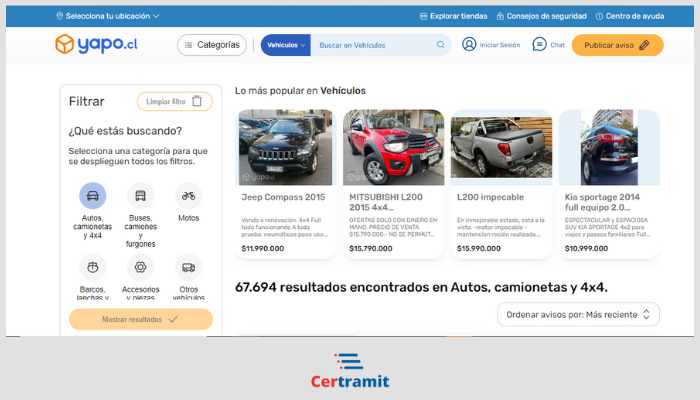Open the Selecciona tu ubicación dropdown
Viewport: 700px width, 400px height.
pyautogui.click(x=108, y=16)
